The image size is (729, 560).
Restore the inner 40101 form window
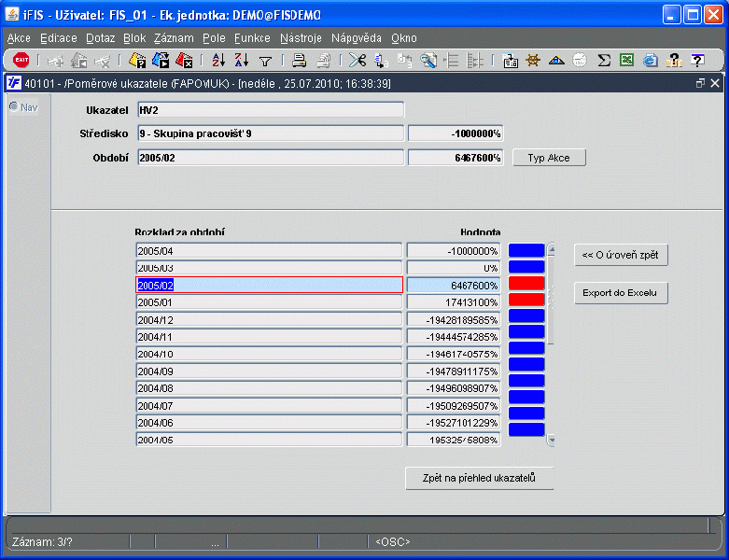point(700,84)
